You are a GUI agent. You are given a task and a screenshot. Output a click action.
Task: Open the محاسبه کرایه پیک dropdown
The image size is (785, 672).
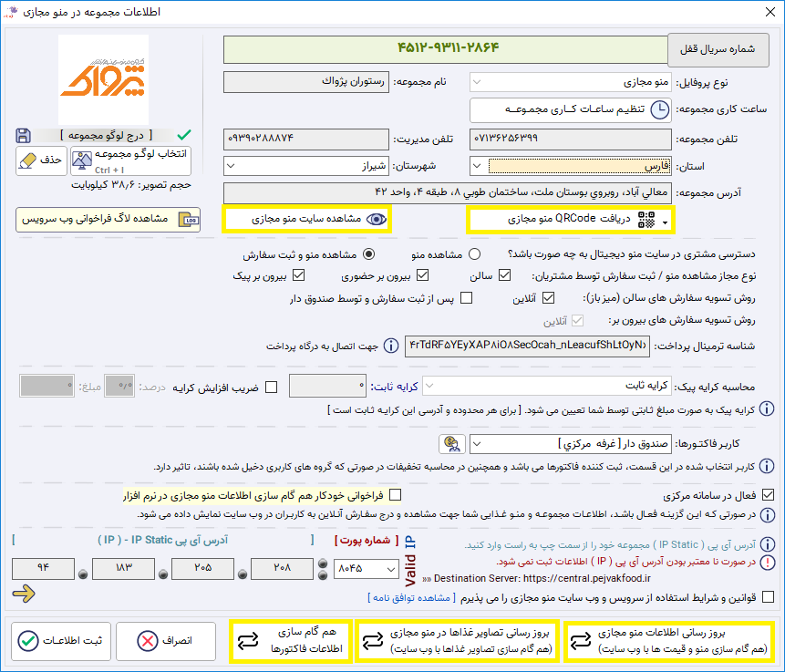(x=547, y=386)
